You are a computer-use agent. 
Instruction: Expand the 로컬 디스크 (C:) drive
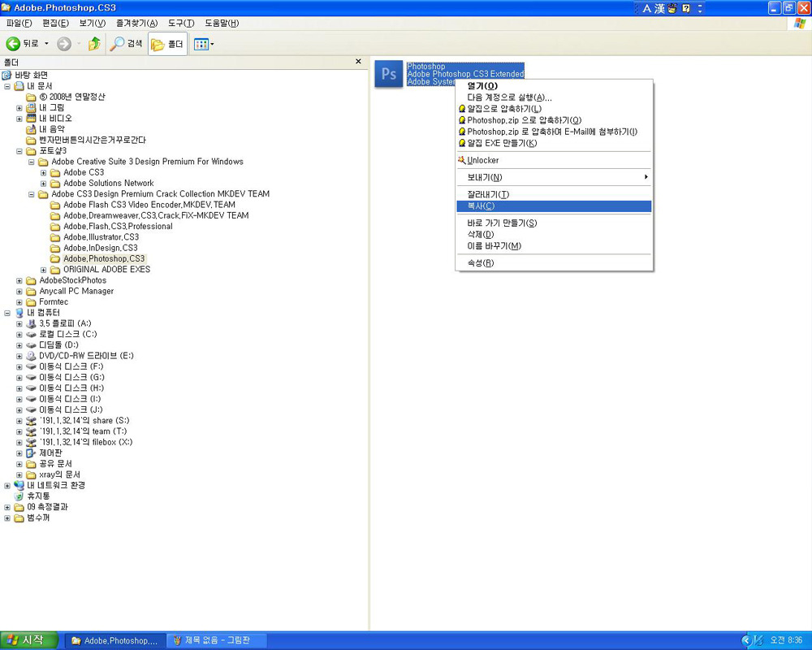tap(19, 335)
